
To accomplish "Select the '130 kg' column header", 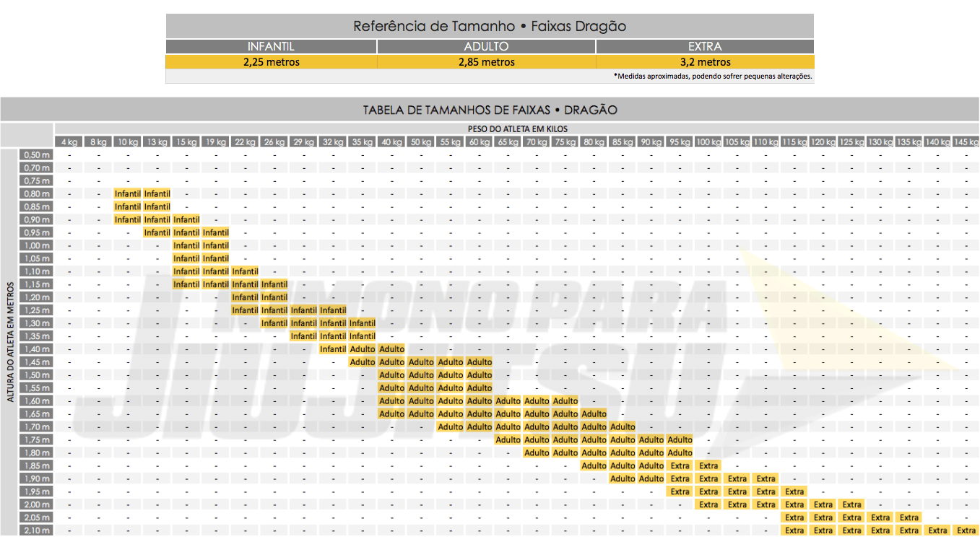I will (x=880, y=142).
